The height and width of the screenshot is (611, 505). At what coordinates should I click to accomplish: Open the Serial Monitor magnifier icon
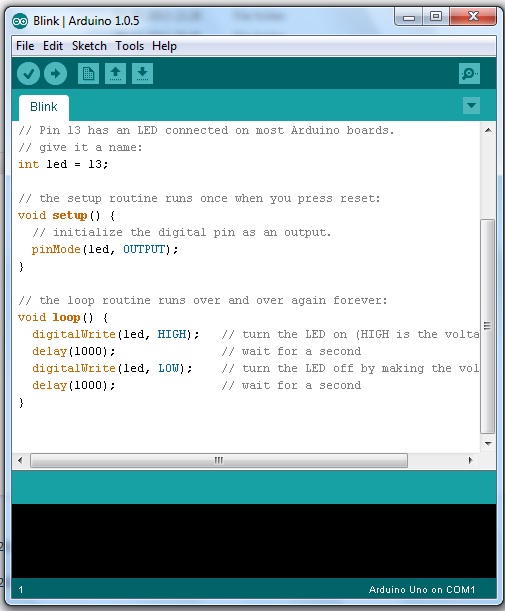[x=469, y=73]
